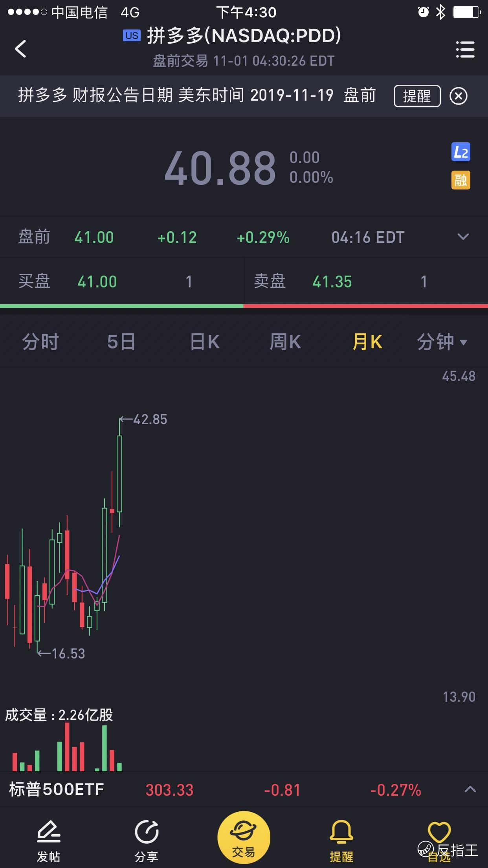
Task: Tap the orange 融 margin badge
Action: pyautogui.click(x=460, y=180)
